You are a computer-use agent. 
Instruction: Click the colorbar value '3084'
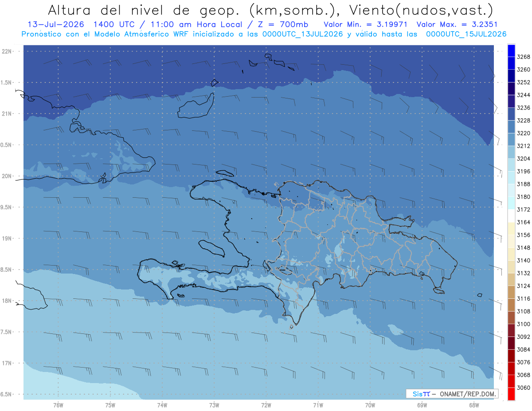coord(524,349)
